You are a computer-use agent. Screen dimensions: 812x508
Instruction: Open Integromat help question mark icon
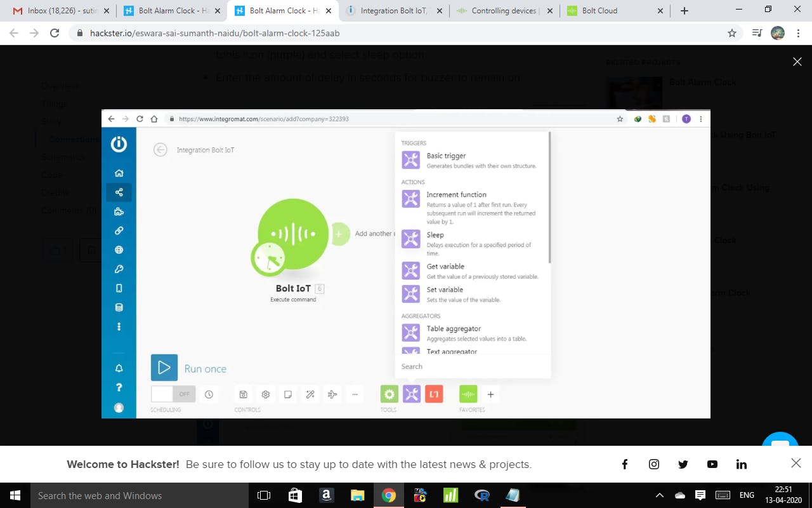(x=119, y=387)
